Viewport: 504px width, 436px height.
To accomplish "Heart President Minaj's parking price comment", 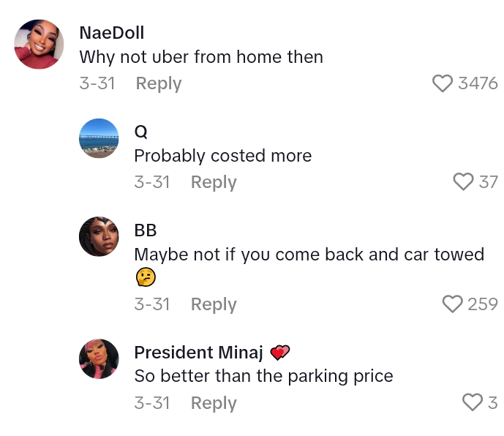I will (x=473, y=402).
